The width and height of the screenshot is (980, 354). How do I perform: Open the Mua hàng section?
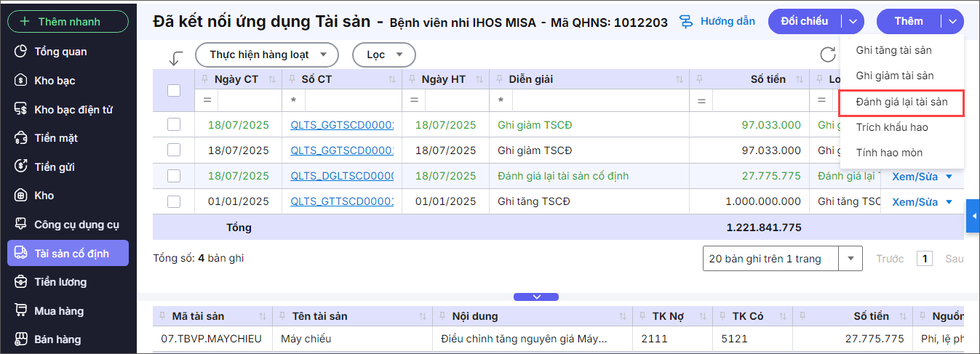(x=59, y=311)
